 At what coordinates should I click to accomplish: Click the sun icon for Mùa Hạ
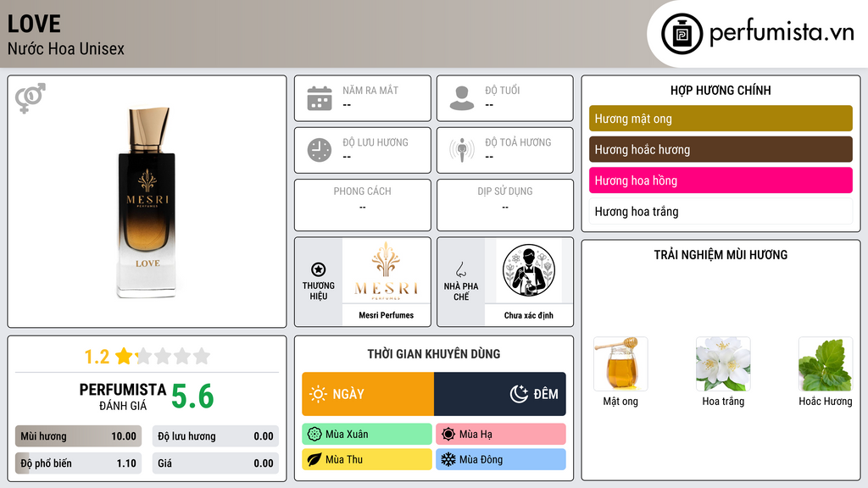tap(448, 435)
